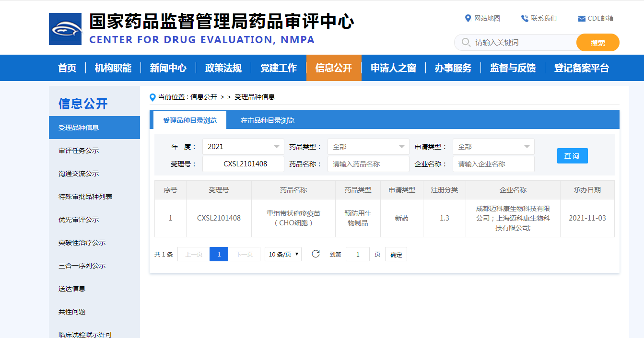Open 审评任务公示 in the sidebar
The image size is (644, 338).
[79, 151]
